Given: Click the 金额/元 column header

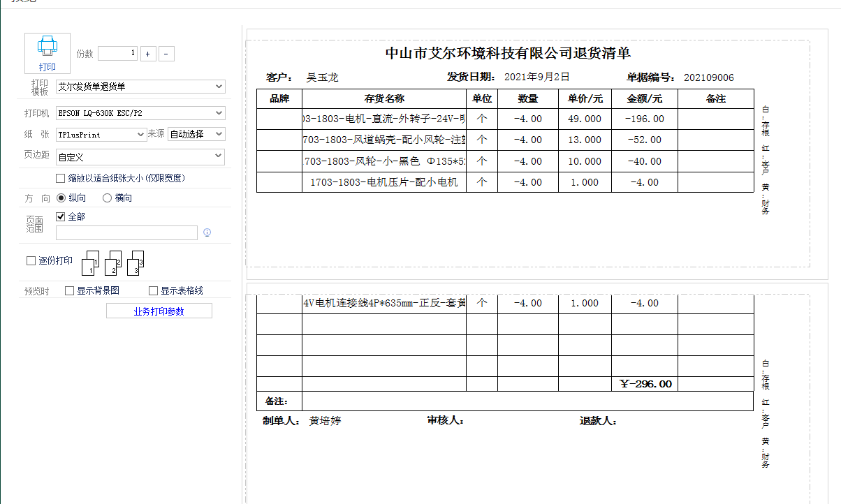Looking at the screenshot, I should pyautogui.click(x=645, y=99).
